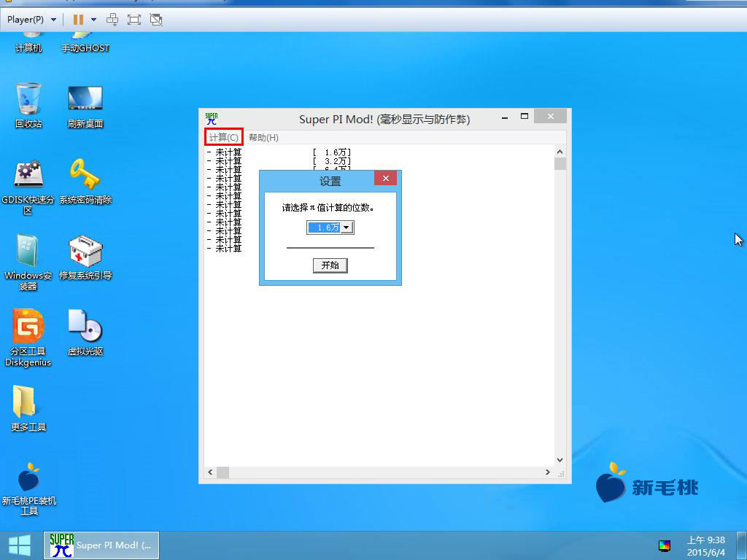Select the 手动GHOST desktop icon
Screen dimensions: 747x560
[x=85, y=42]
